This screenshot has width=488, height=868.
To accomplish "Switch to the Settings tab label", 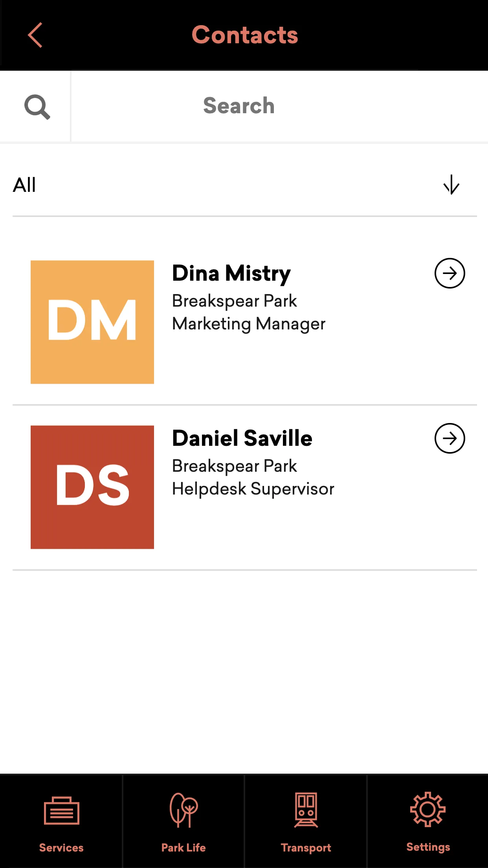I will (x=428, y=847).
